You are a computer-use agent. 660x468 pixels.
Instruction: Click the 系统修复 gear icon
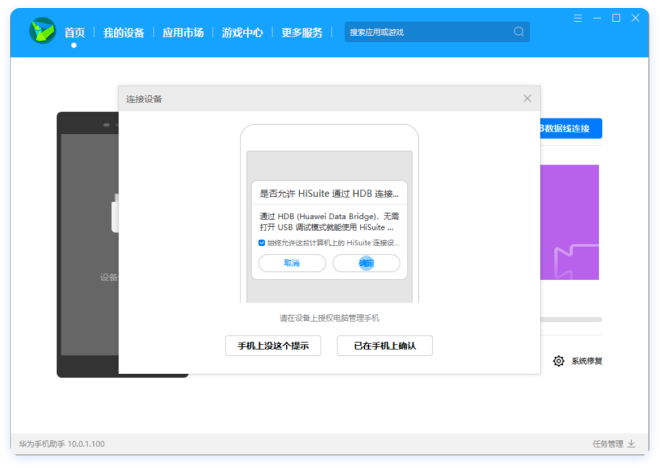(558, 361)
